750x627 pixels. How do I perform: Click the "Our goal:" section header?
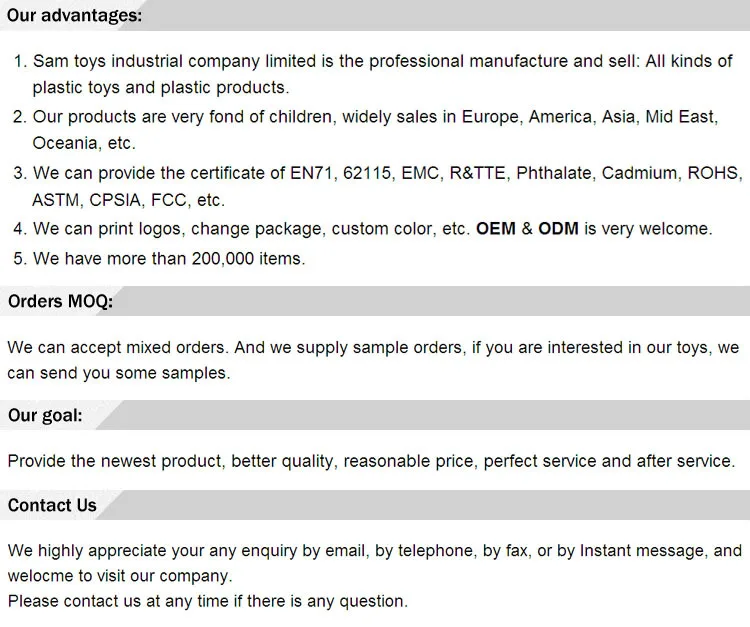pos(45,415)
